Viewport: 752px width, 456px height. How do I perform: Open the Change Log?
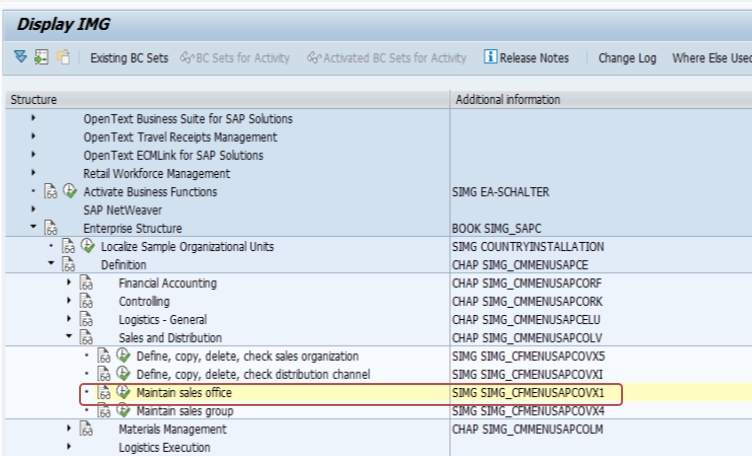coord(627,58)
